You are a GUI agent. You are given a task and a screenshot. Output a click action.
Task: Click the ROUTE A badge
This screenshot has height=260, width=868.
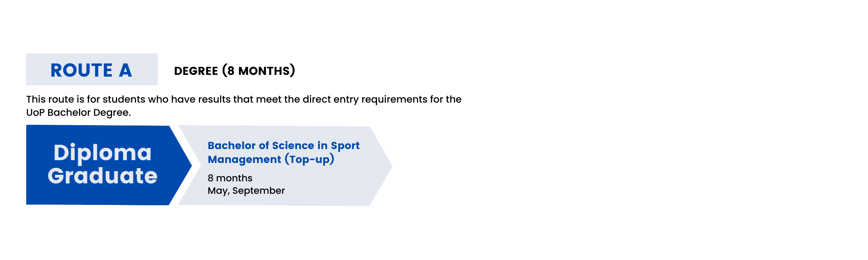tap(92, 69)
